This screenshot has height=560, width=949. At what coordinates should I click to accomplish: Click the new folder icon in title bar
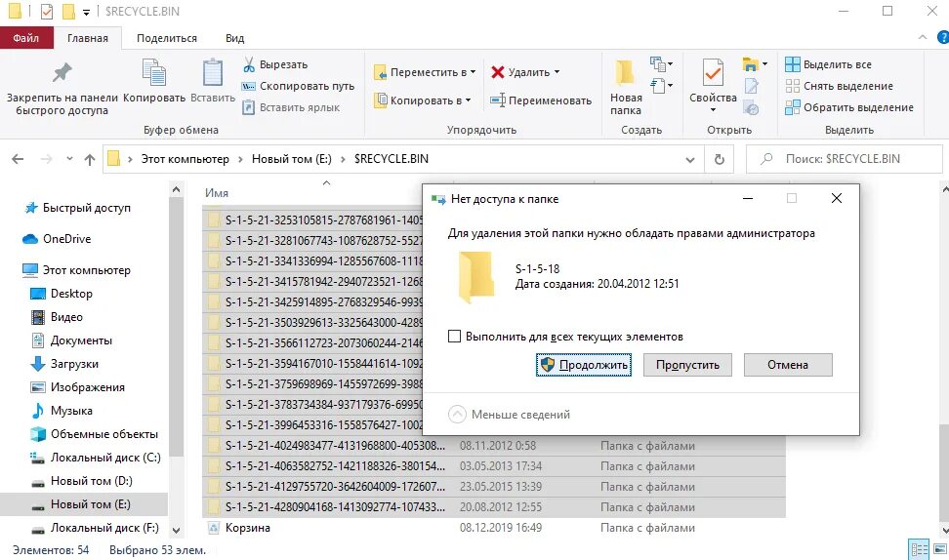pos(68,12)
